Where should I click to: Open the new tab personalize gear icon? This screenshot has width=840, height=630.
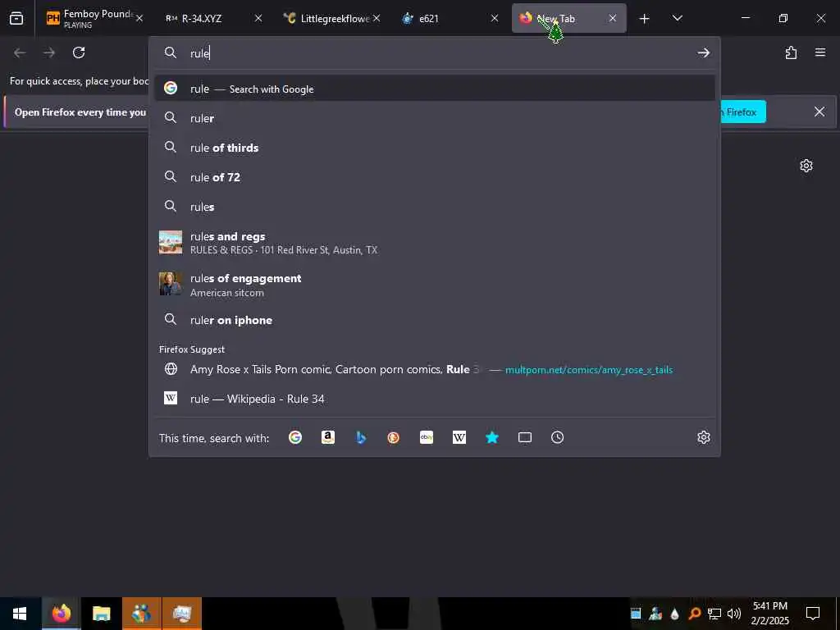click(x=806, y=166)
